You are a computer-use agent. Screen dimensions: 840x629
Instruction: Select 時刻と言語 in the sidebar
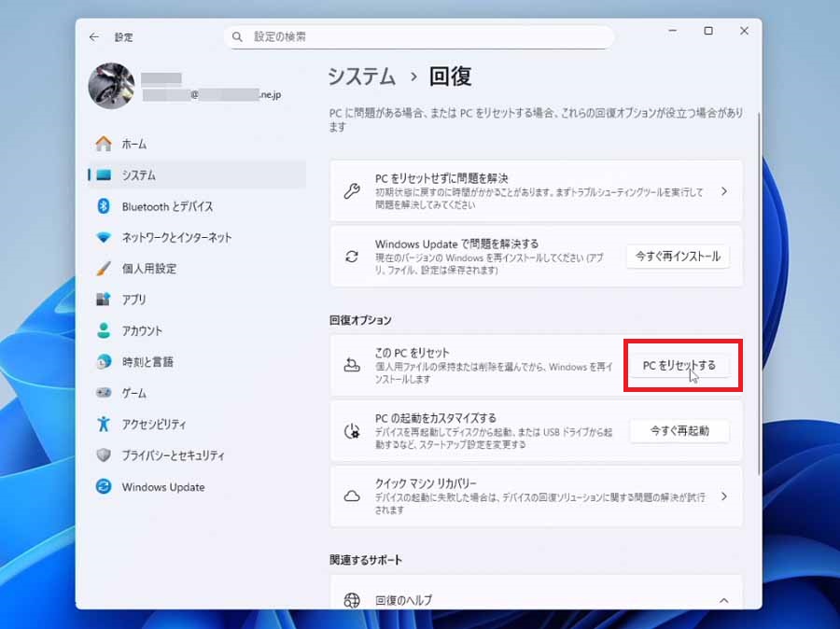tap(147, 362)
